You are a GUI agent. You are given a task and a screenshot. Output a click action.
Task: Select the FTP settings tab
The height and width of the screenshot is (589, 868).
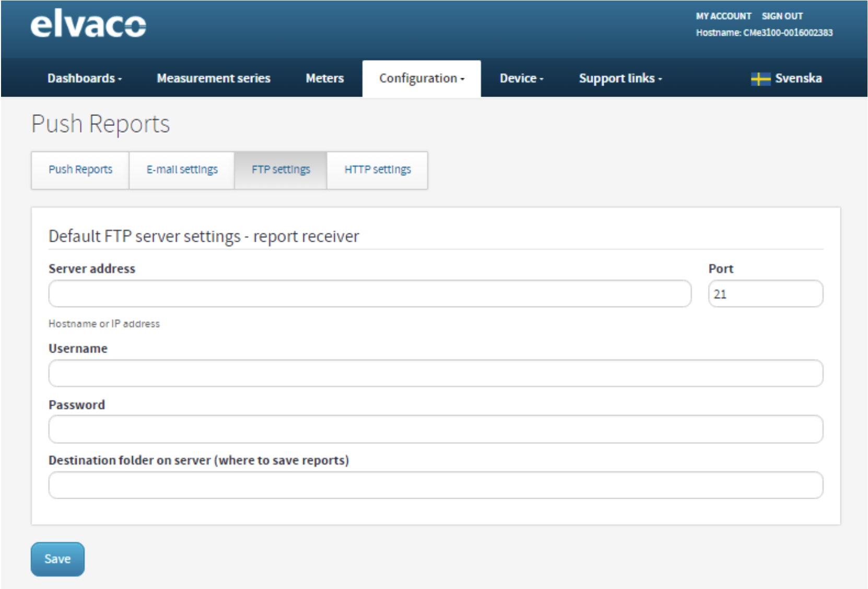point(281,170)
